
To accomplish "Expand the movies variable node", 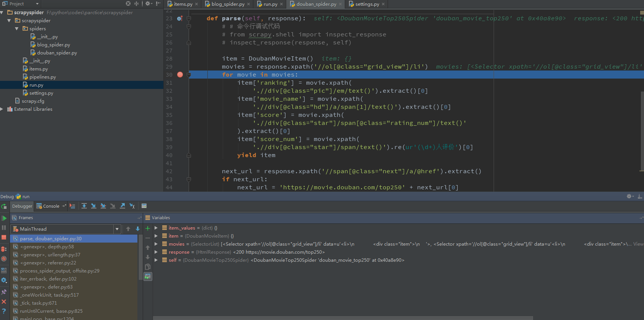I will pos(156,244).
